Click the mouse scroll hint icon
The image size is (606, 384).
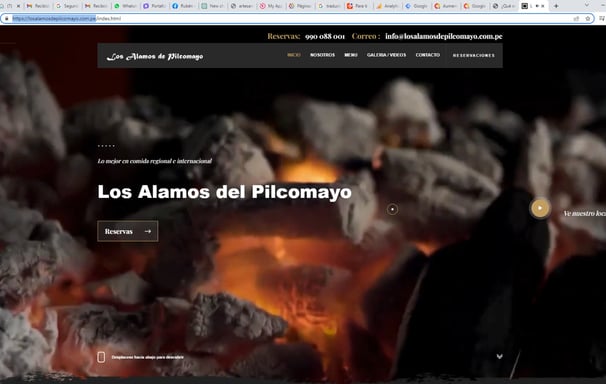click(101, 357)
